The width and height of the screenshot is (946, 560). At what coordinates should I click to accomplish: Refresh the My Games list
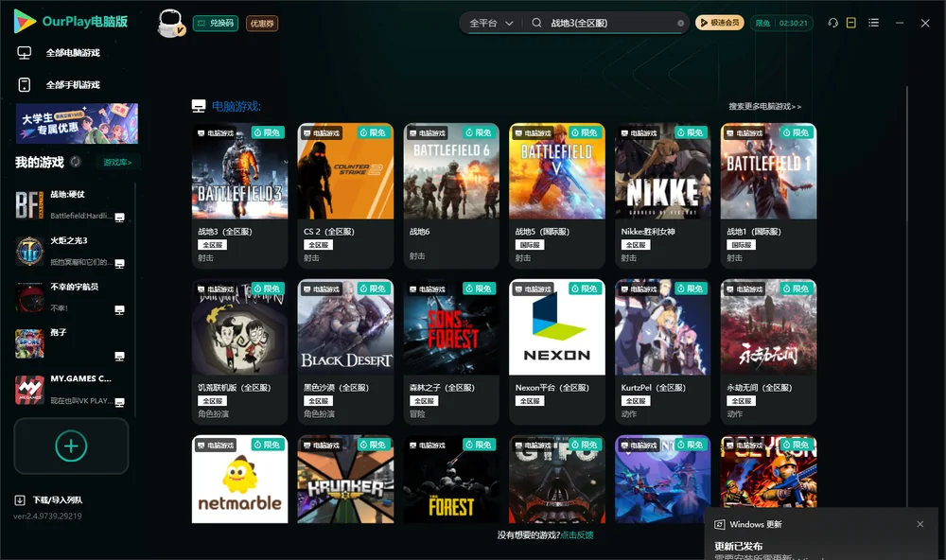(76, 162)
